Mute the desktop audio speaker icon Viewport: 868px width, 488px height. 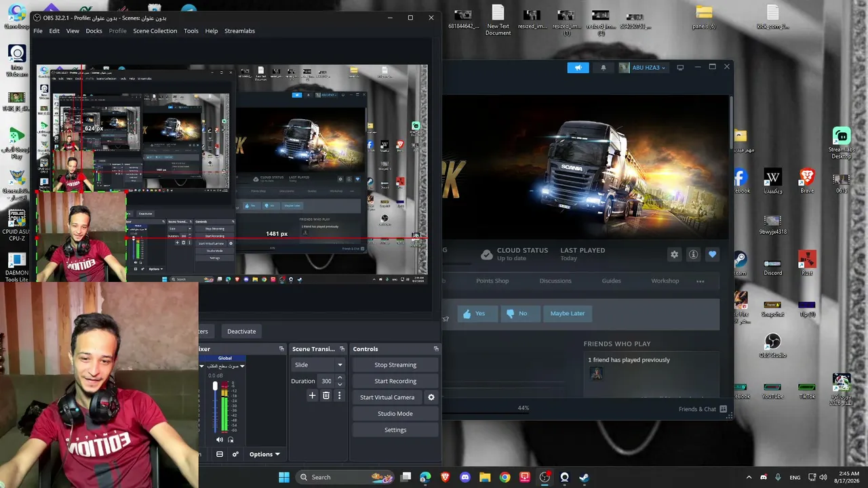pos(219,440)
